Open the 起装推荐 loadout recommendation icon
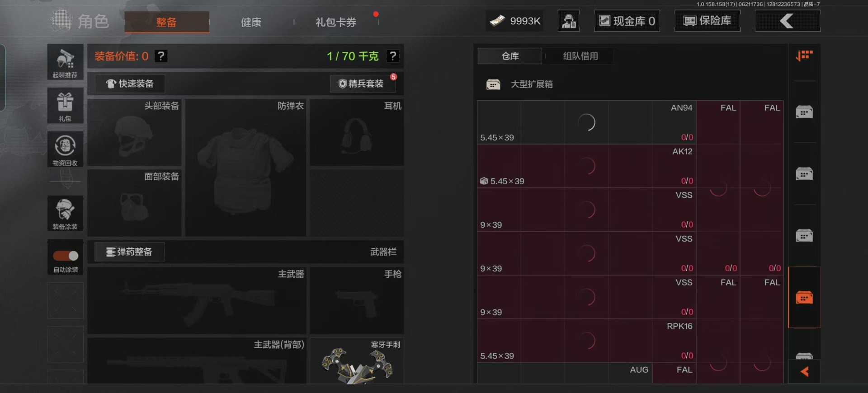The height and width of the screenshot is (393, 868). point(65,62)
